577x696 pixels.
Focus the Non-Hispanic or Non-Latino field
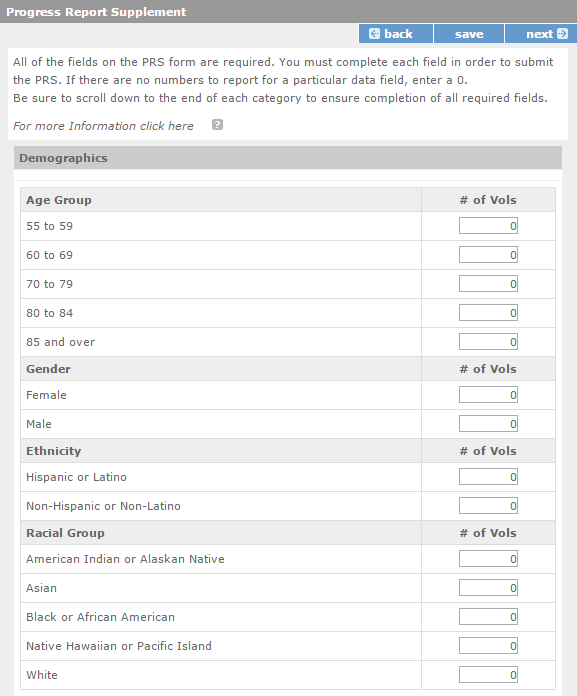pyautogui.click(x=488, y=506)
